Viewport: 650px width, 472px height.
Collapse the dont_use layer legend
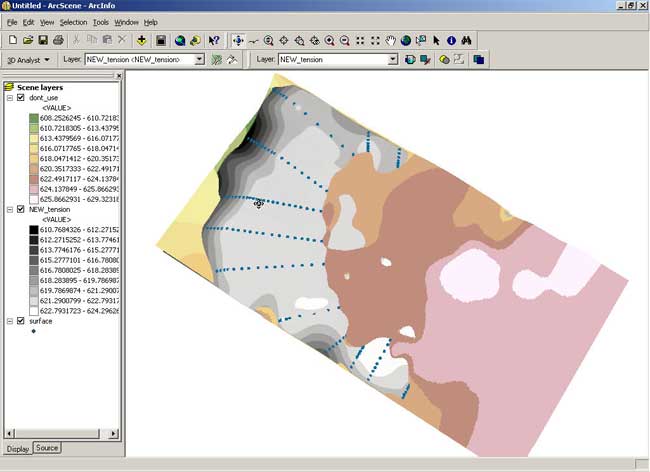click(10, 98)
